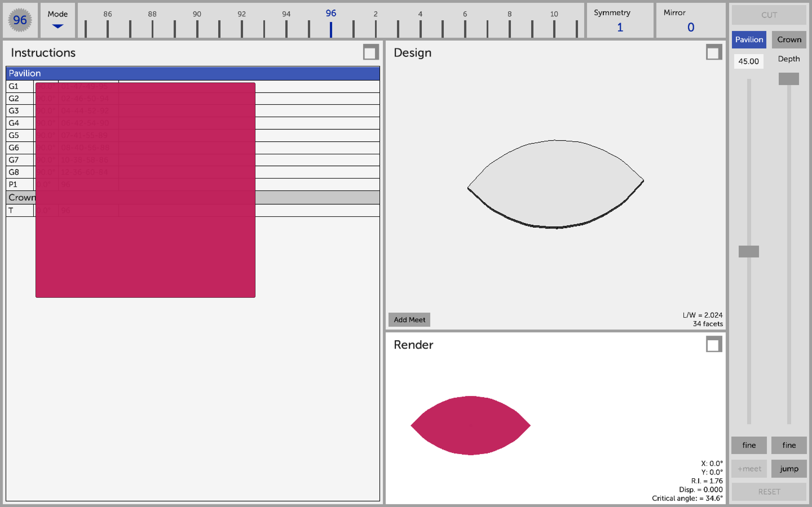Maximize the Instructions panel
812x507 pixels.
tap(371, 53)
